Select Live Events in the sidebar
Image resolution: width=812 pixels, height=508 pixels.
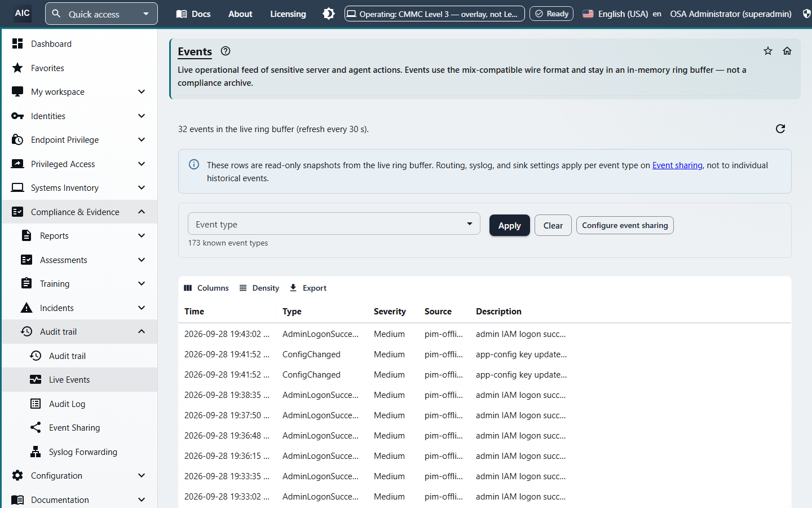point(80,379)
